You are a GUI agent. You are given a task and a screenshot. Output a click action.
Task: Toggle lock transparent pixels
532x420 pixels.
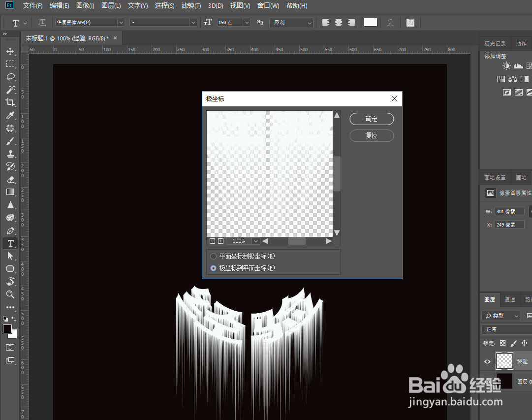point(502,343)
